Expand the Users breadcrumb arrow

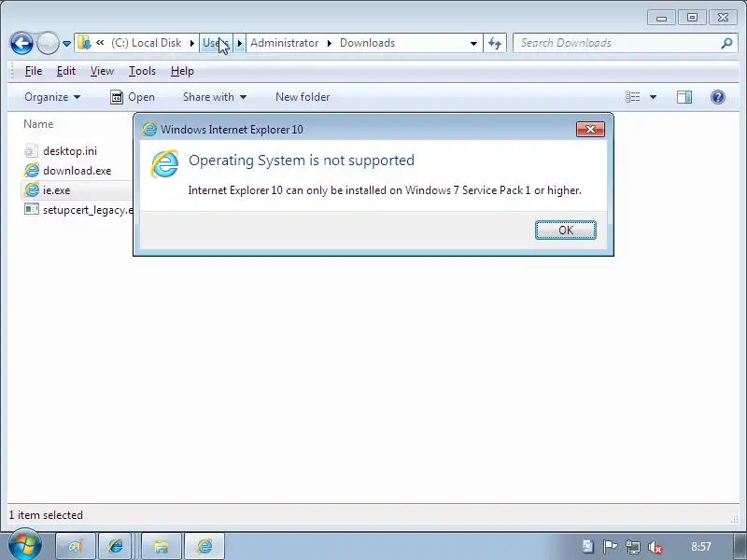240,43
